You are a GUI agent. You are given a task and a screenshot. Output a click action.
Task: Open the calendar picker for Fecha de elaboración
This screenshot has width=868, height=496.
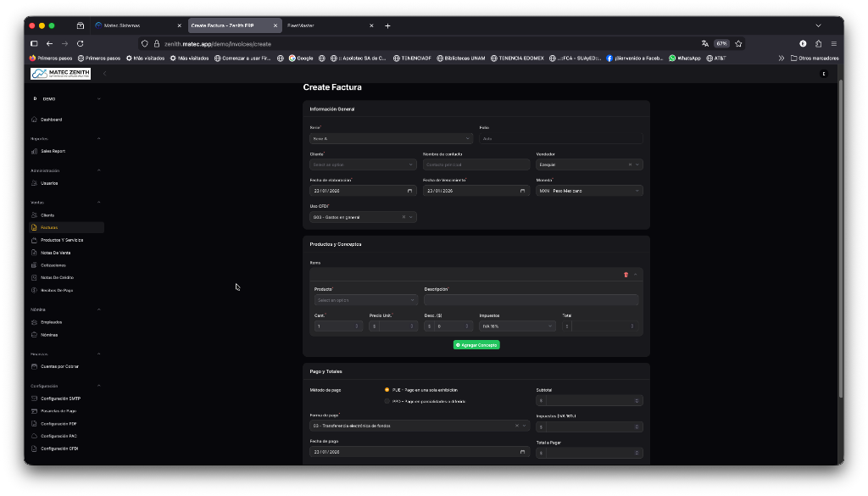[x=409, y=191]
